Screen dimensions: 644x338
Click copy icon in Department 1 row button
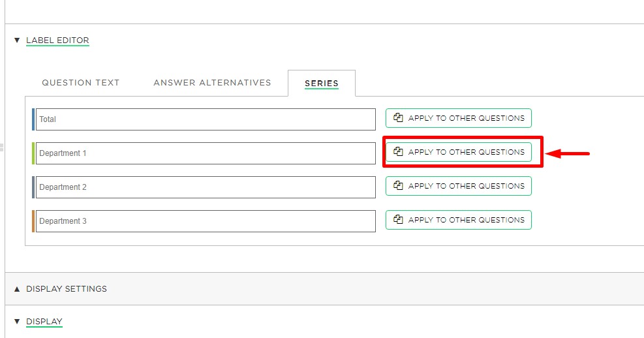[398, 151]
